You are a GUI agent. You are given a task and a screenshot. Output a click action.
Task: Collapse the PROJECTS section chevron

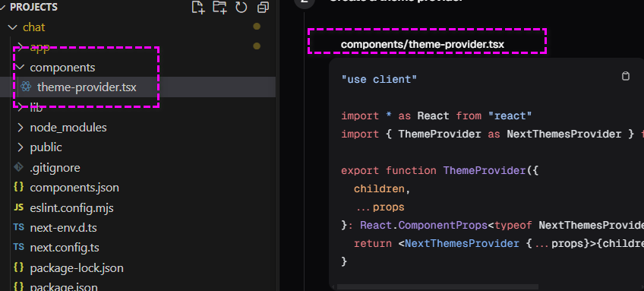2,7
